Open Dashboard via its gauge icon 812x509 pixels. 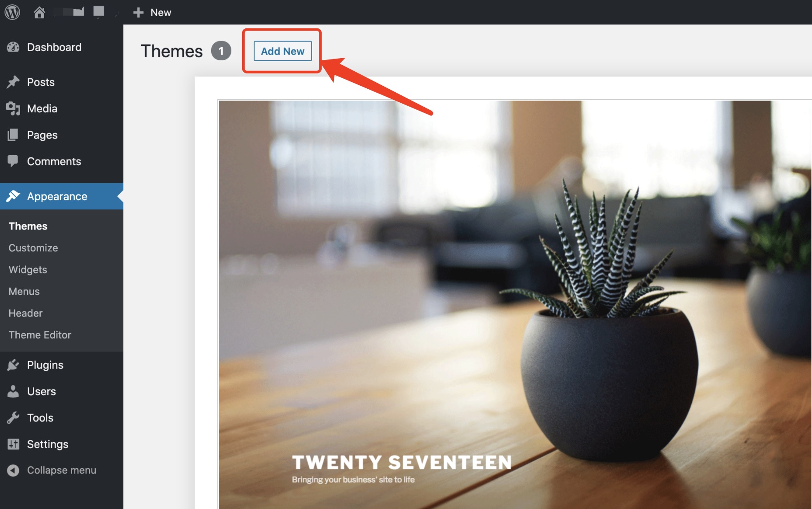(13, 47)
